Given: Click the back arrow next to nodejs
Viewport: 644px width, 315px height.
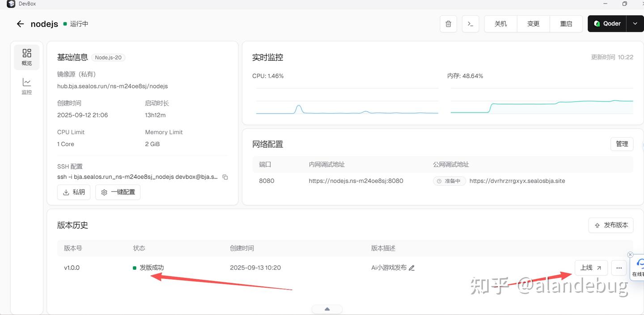Looking at the screenshot, I should tap(20, 24).
